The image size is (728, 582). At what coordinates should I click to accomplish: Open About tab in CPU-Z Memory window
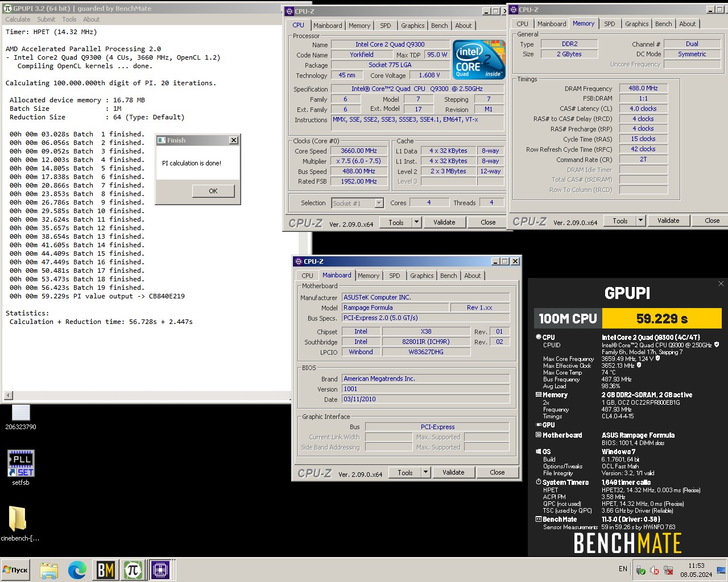point(688,24)
